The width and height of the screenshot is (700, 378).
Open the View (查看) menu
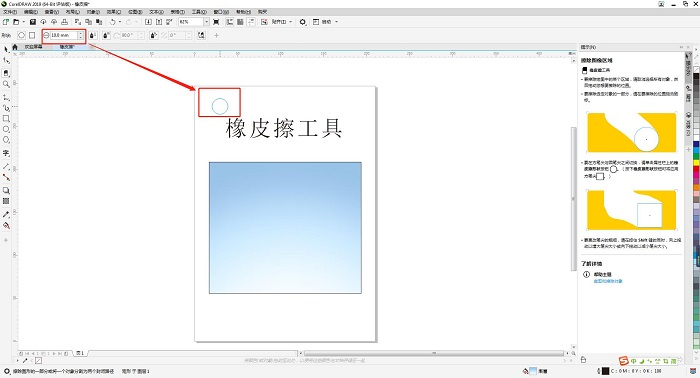click(52, 12)
